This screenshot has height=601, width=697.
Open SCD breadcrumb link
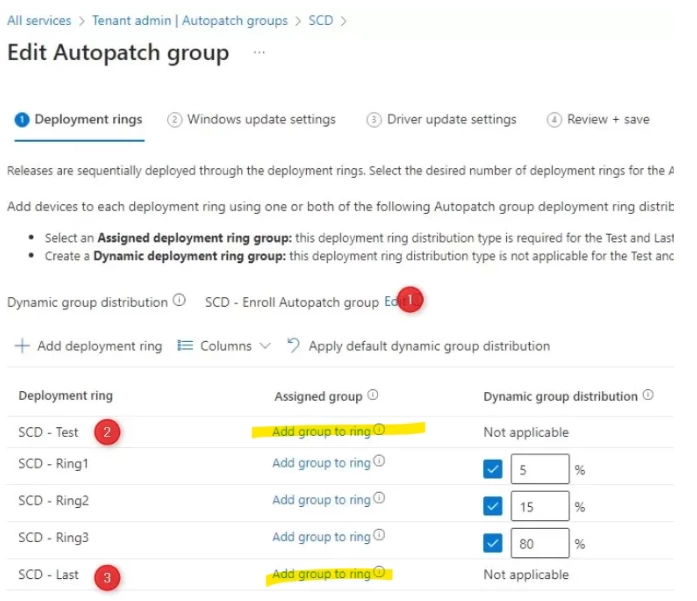pos(320,20)
